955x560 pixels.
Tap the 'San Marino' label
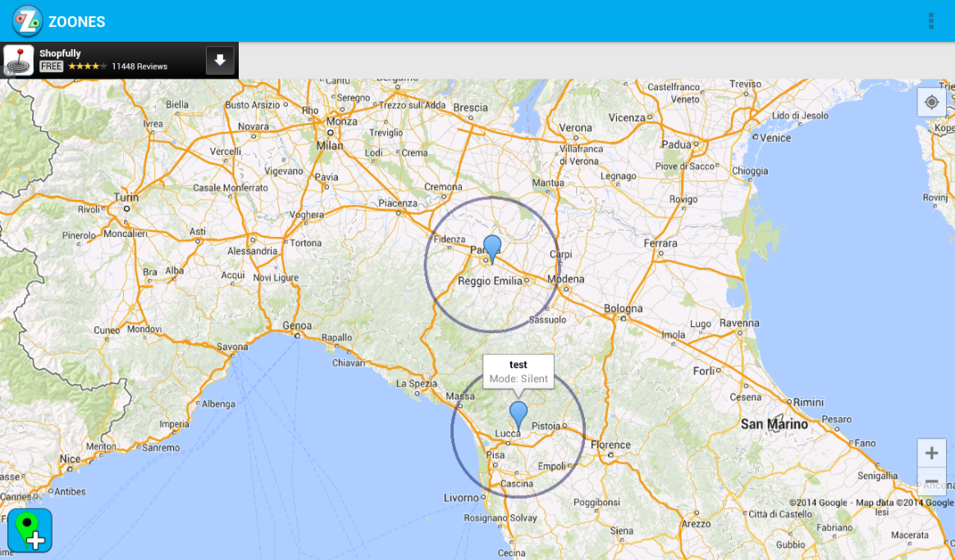[x=775, y=424]
